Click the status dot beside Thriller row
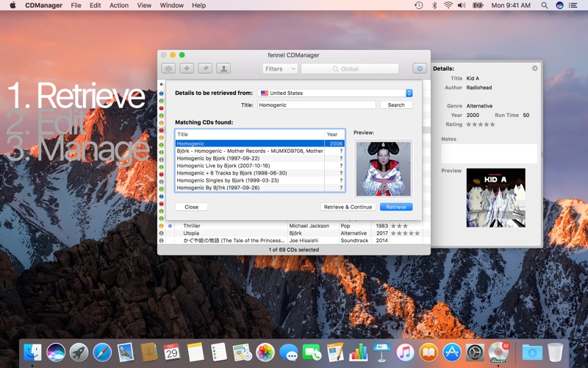Image resolution: width=588 pixels, height=368 pixels. point(161,226)
